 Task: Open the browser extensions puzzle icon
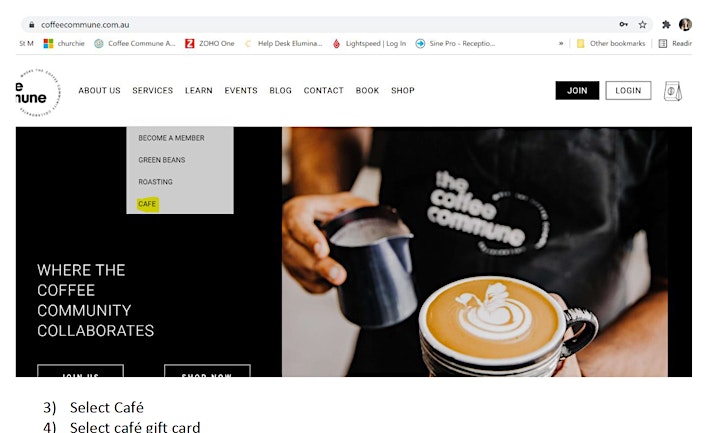[666, 25]
